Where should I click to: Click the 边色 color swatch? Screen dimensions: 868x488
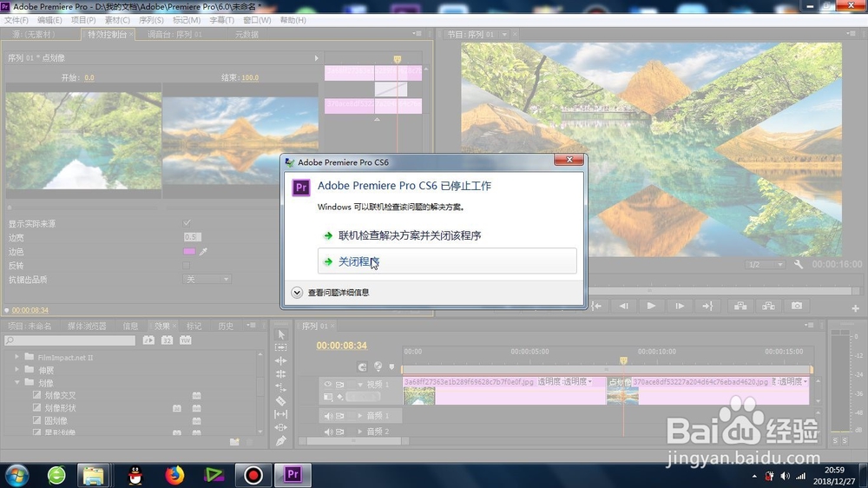pyautogui.click(x=188, y=252)
